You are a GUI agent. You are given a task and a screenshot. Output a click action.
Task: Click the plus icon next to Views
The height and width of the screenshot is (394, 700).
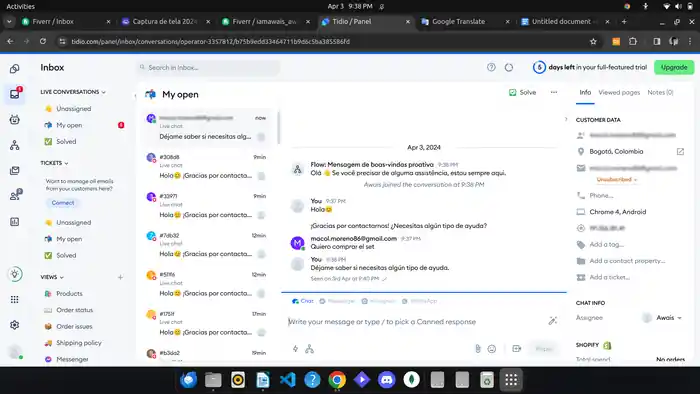120,277
